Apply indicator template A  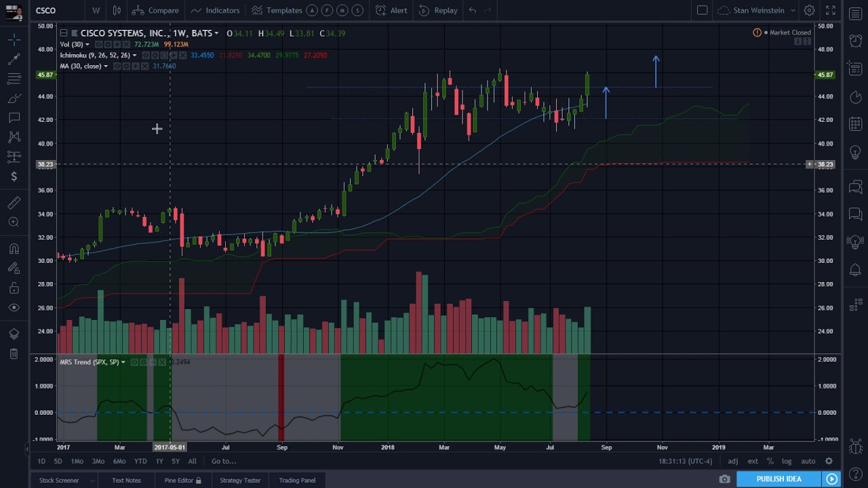pyautogui.click(x=312, y=10)
